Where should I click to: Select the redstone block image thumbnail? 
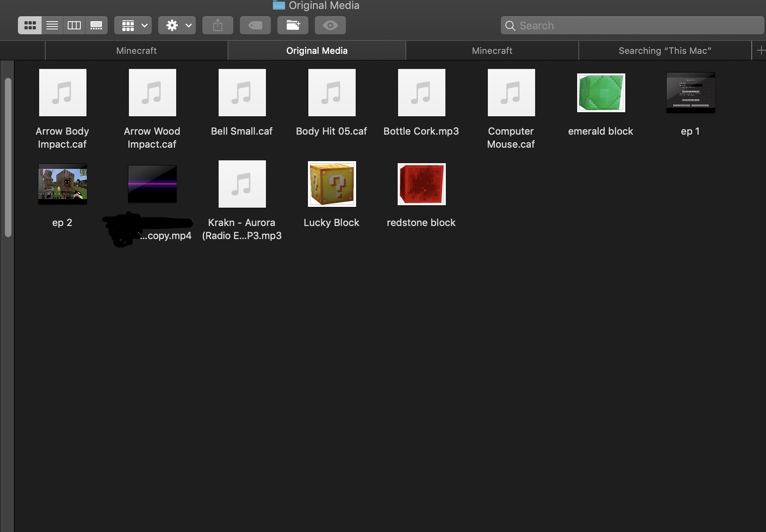(x=422, y=184)
